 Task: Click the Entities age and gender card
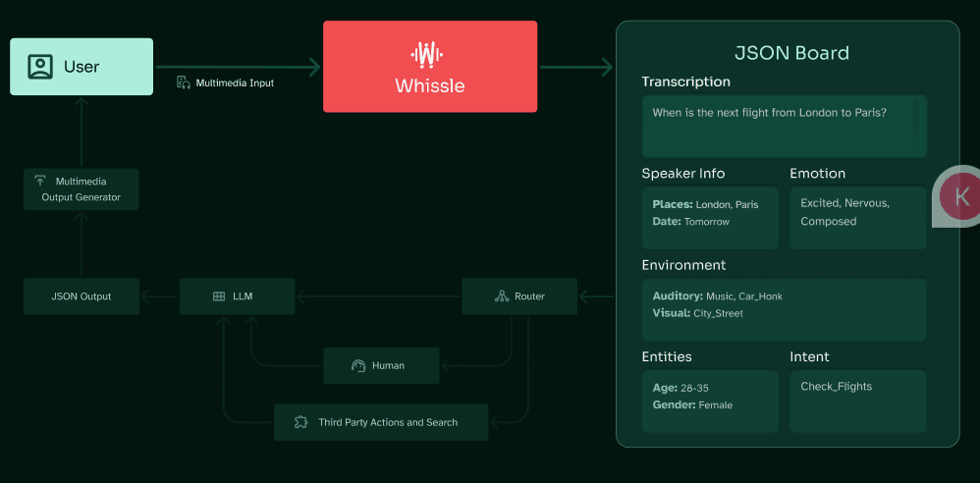click(x=709, y=401)
